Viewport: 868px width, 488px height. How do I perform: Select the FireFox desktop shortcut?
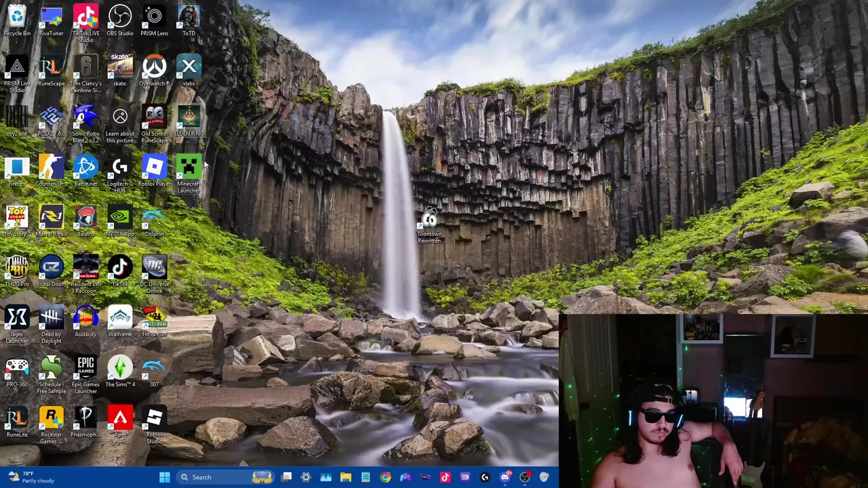click(x=17, y=171)
